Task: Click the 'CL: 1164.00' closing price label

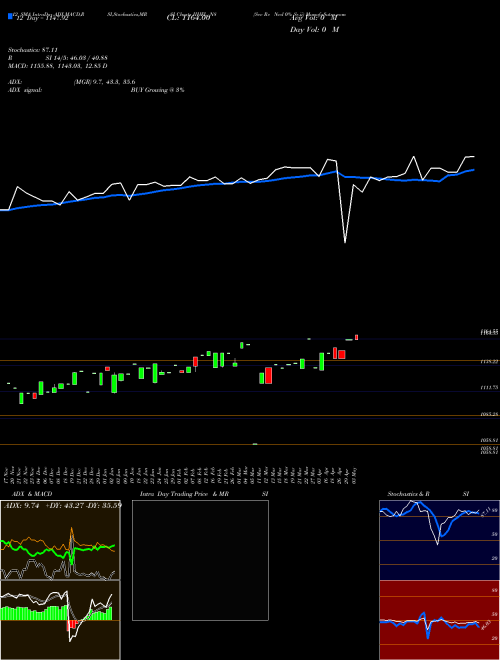Action: pyautogui.click(x=188, y=18)
